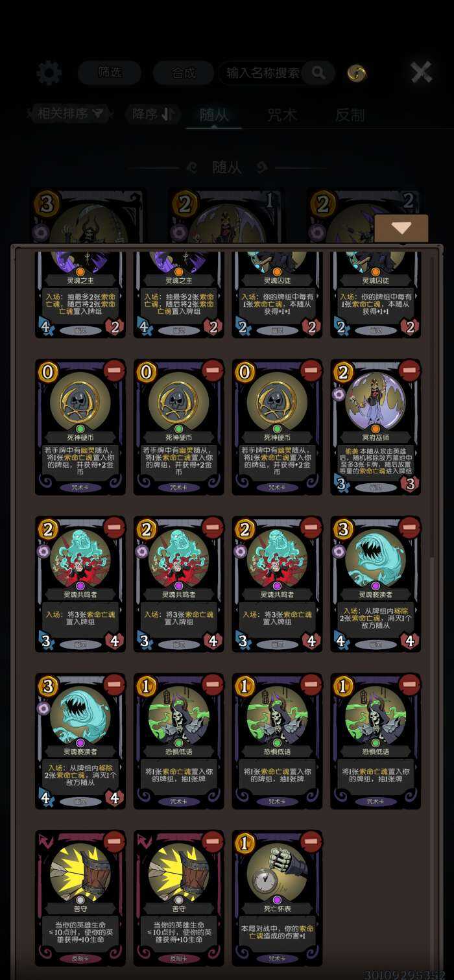Focus the 输入名称搜索 search field
This screenshot has height=980, width=454.
pyautogui.click(x=263, y=73)
